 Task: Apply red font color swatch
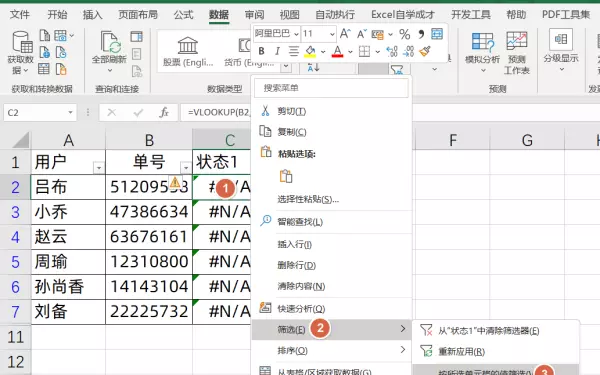[x=338, y=51]
